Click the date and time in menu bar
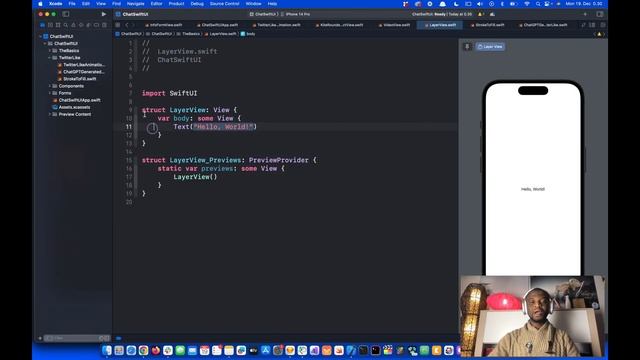The height and width of the screenshot is (360, 640). tap(584, 4)
